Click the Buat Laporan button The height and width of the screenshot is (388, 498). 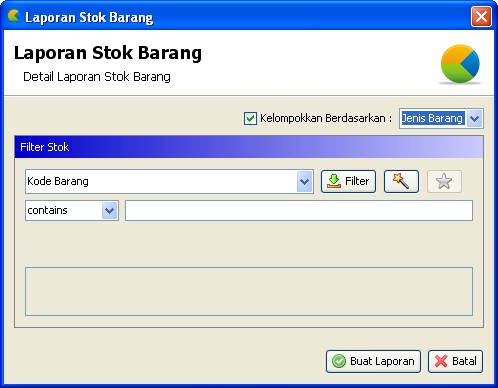click(x=373, y=361)
